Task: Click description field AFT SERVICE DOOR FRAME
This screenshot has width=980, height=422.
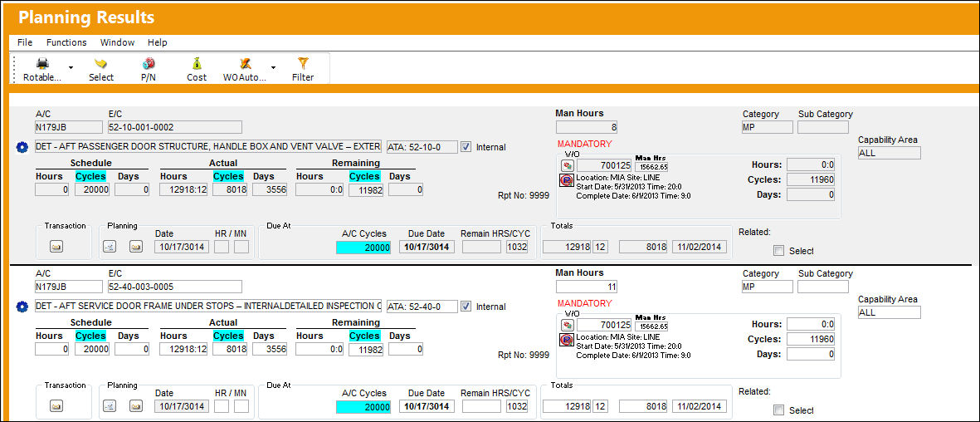Action: (x=208, y=307)
